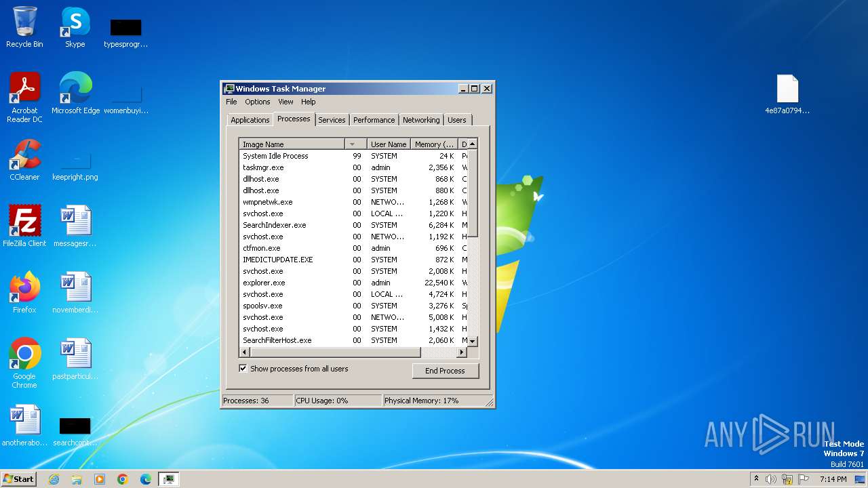The width and height of the screenshot is (868, 488).
Task: Sort by User Name column header
Action: pos(389,144)
